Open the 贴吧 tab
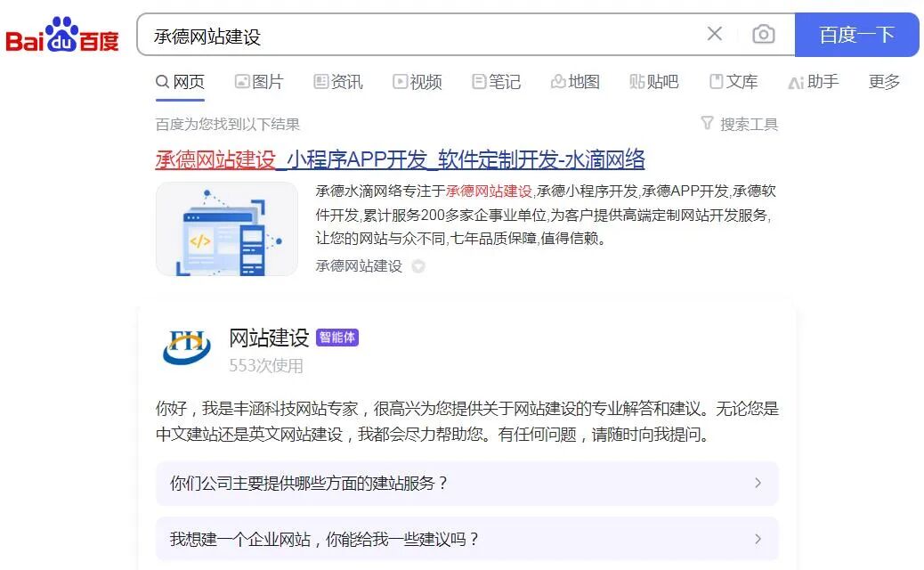This screenshot has width=924, height=570. click(x=654, y=82)
